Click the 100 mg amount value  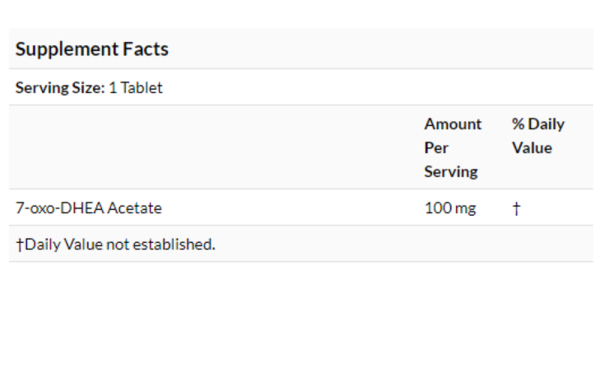(450, 208)
